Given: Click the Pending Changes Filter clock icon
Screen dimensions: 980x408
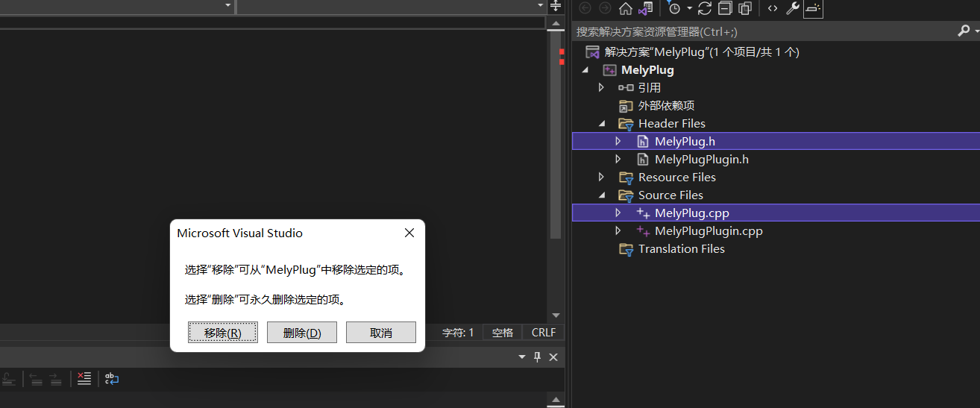Looking at the screenshot, I should (x=674, y=8).
